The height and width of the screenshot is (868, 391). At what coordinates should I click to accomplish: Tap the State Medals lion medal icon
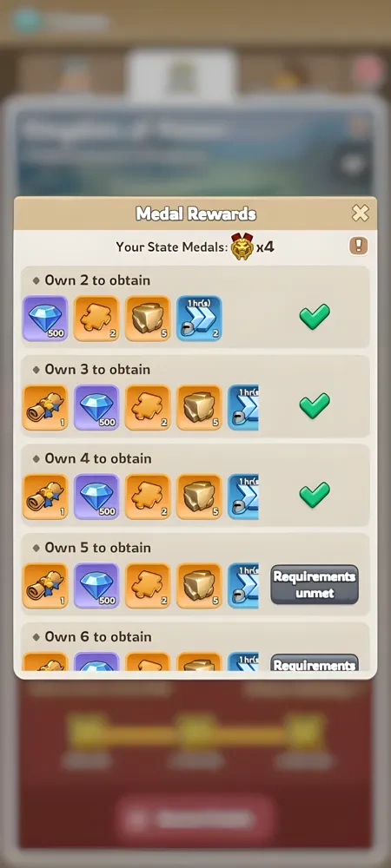click(242, 247)
